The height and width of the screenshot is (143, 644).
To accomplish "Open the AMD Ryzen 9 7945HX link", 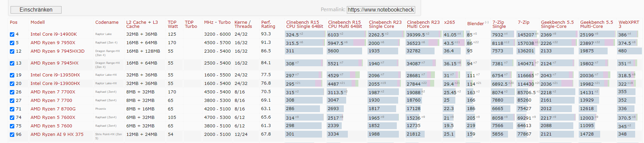I will tap(54, 63).
